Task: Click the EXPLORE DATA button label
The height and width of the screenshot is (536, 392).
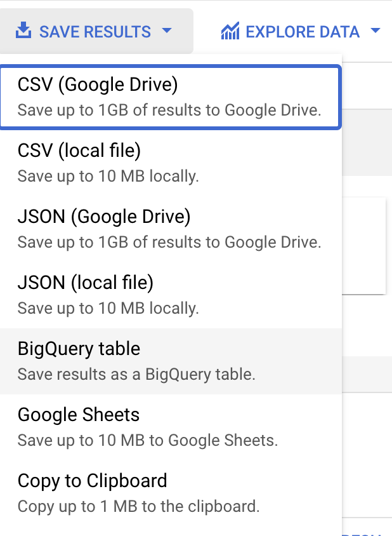Action: tap(303, 31)
